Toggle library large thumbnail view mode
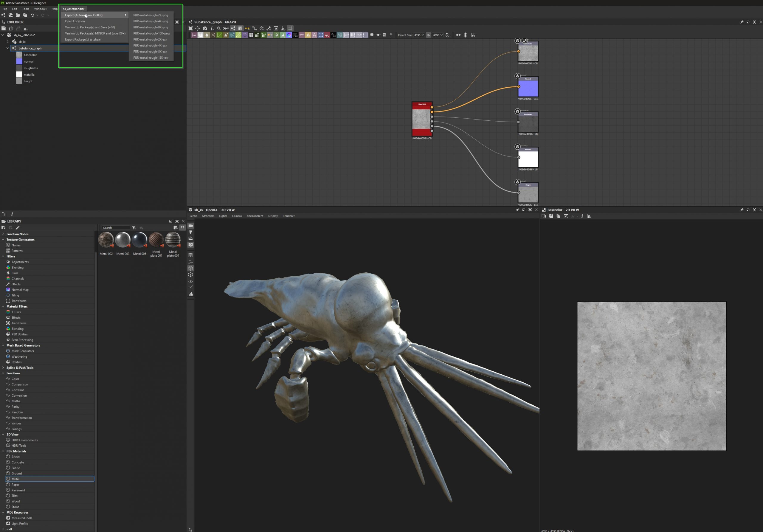Image resolution: width=763 pixels, height=532 pixels. [182, 228]
